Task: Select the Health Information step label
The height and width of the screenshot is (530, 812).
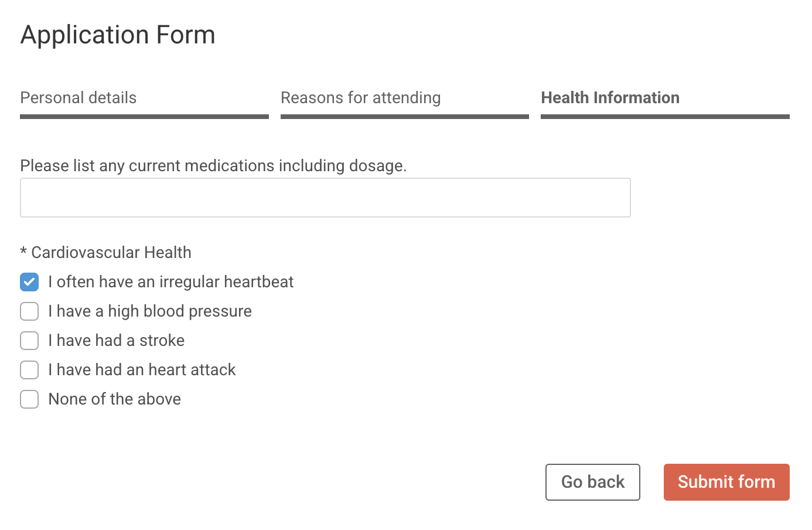Action: pyautogui.click(x=610, y=98)
